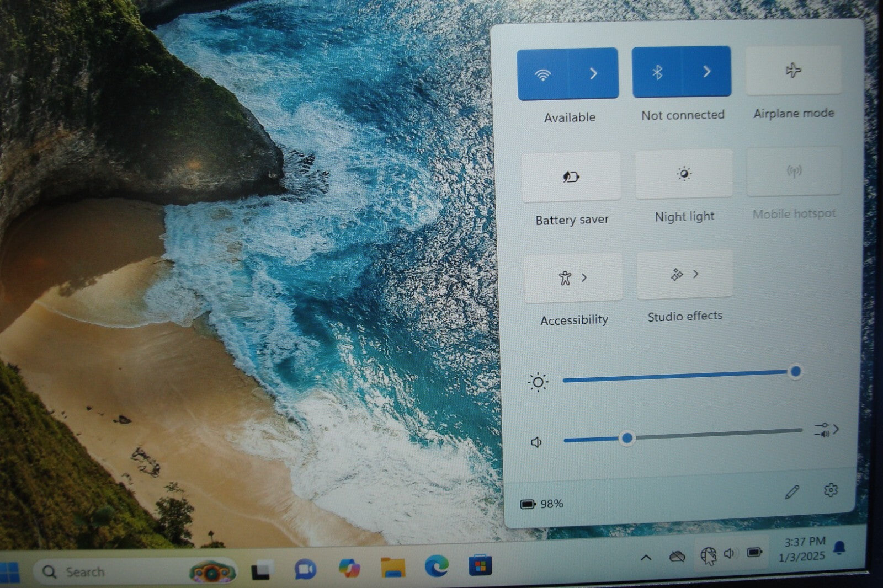Open the Accessibility options
The height and width of the screenshot is (588, 883).
tap(572, 278)
